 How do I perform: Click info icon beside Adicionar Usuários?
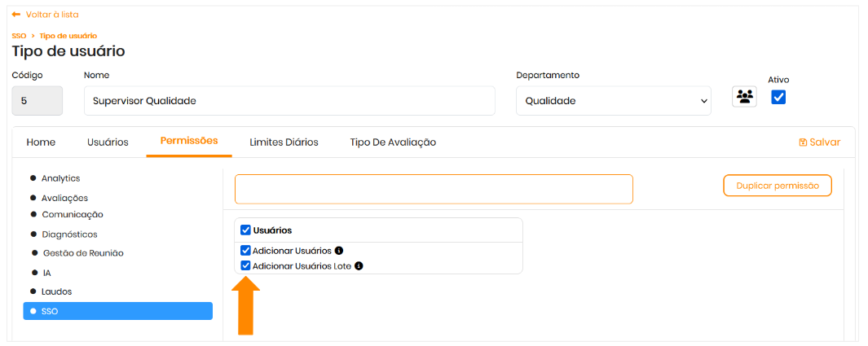pos(339,251)
